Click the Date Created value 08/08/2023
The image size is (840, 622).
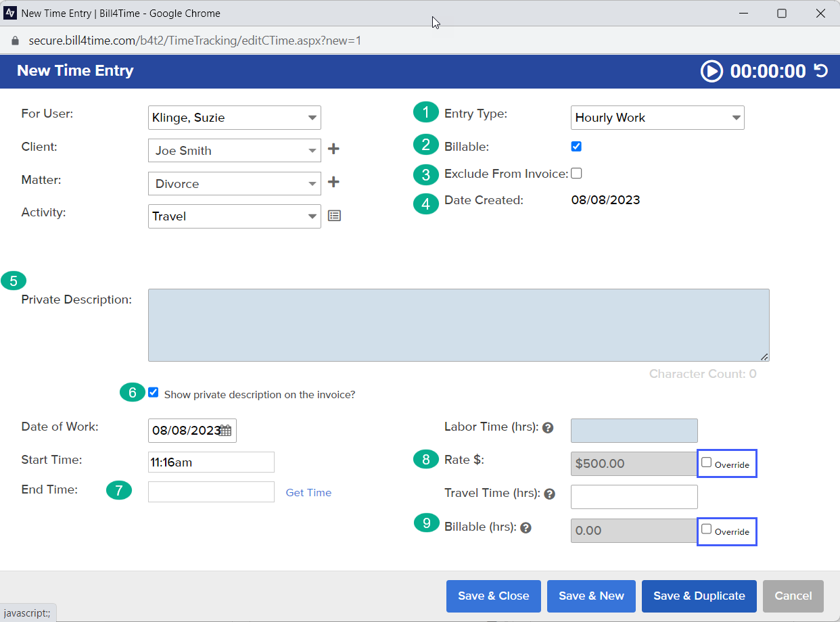tap(605, 200)
